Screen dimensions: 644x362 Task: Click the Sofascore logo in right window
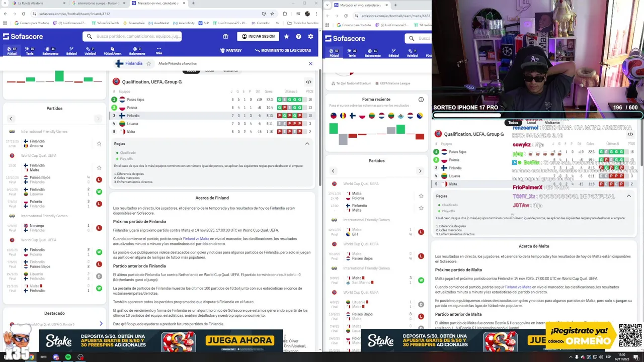[345, 38]
